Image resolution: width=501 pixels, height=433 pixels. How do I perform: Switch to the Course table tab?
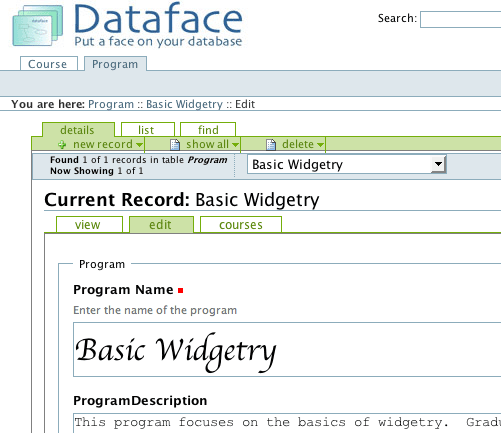[x=49, y=64]
